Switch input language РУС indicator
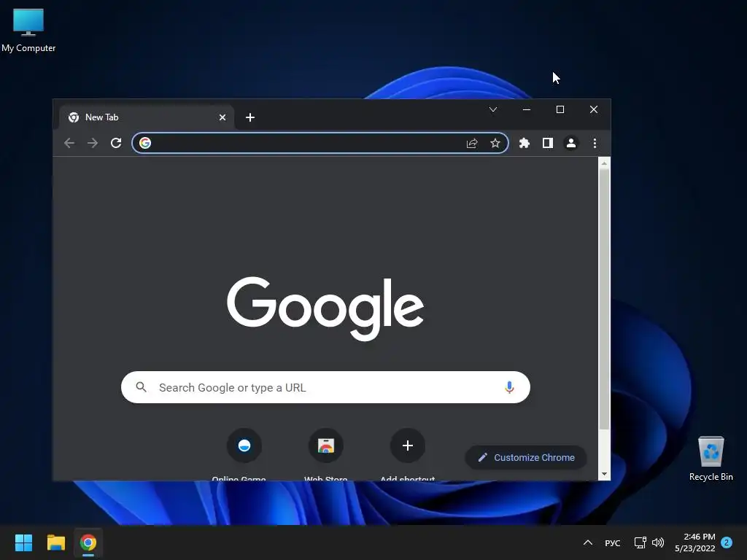The width and height of the screenshot is (747, 560). pos(613,542)
